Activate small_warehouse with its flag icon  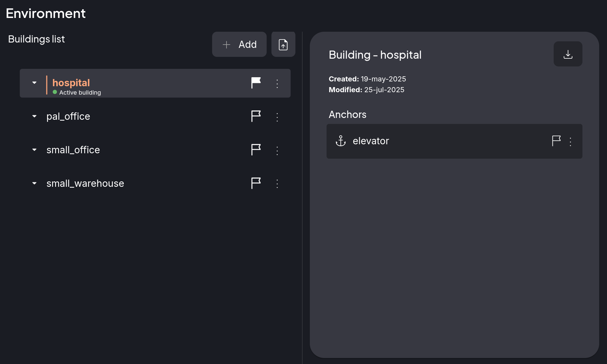tap(256, 183)
